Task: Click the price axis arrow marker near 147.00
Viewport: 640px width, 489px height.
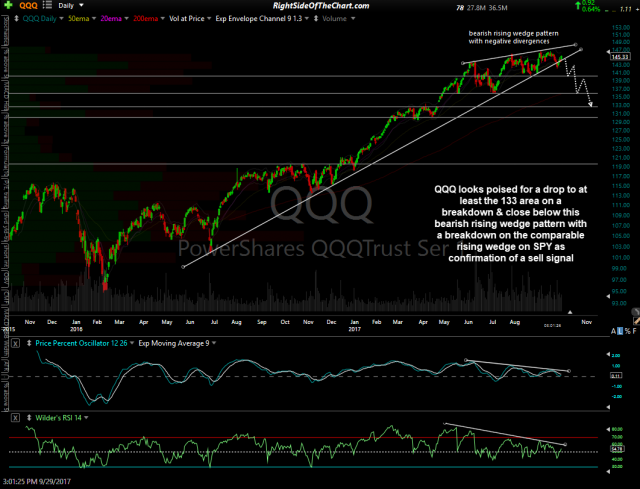Action: click(x=608, y=52)
